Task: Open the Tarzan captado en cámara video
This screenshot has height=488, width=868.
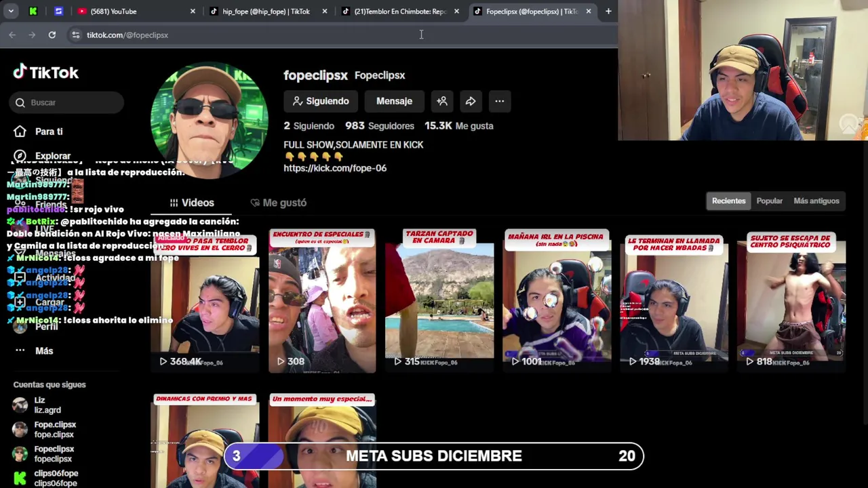Action: (439, 301)
